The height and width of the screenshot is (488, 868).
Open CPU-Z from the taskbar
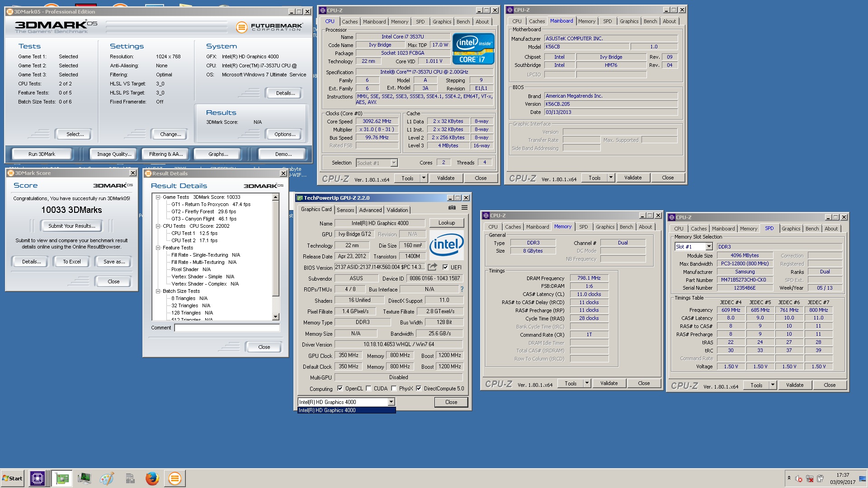(x=37, y=478)
